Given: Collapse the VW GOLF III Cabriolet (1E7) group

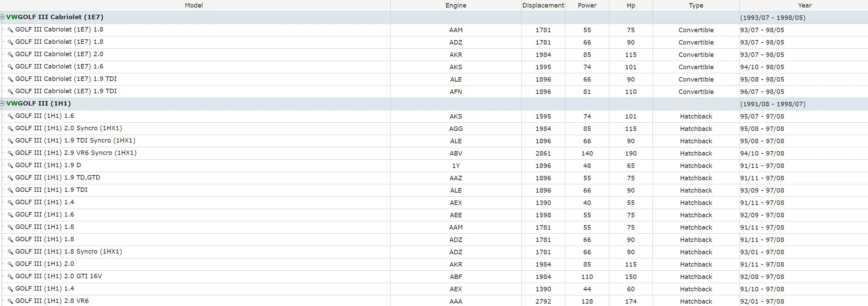Looking at the screenshot, I should pos(2,17).
